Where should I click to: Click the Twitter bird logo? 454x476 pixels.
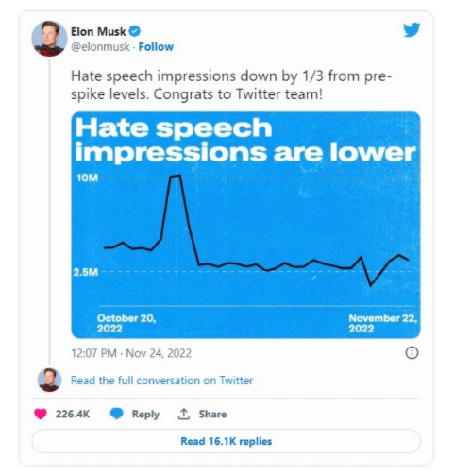[x=412, y=29]
